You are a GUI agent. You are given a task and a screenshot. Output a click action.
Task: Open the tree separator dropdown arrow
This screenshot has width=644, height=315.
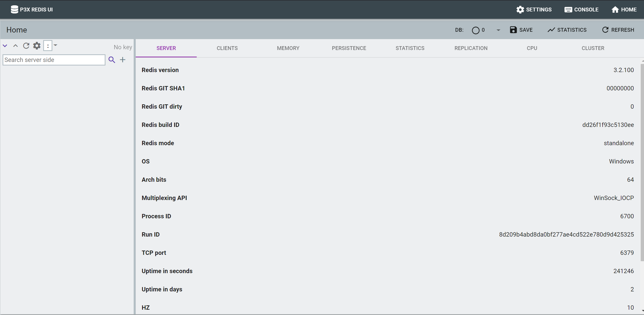pos(55,45)
